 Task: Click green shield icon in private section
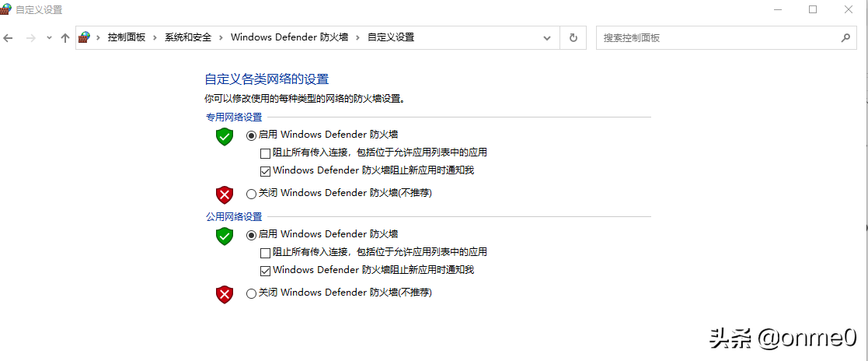click(225, 136)
